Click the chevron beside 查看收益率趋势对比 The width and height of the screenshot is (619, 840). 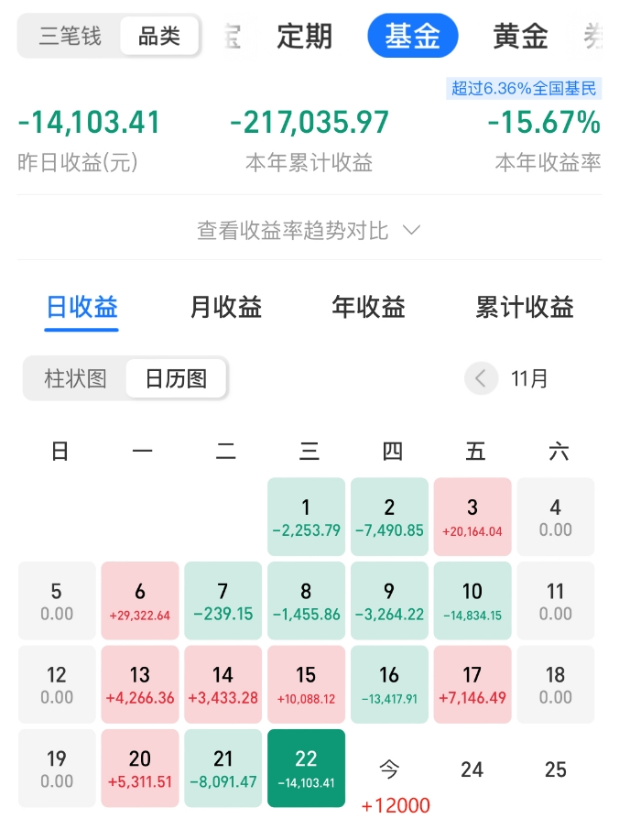click(x=411, y=230)
